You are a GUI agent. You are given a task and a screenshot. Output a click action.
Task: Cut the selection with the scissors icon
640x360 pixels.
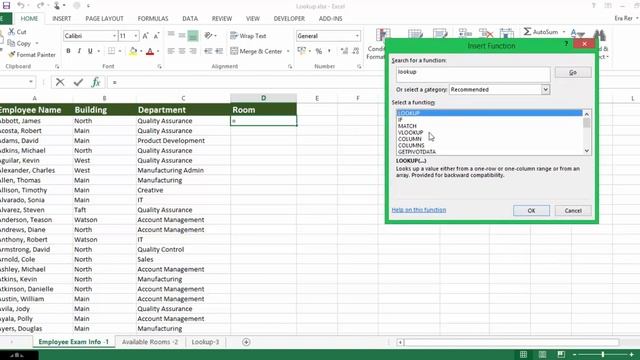point(11,31)
